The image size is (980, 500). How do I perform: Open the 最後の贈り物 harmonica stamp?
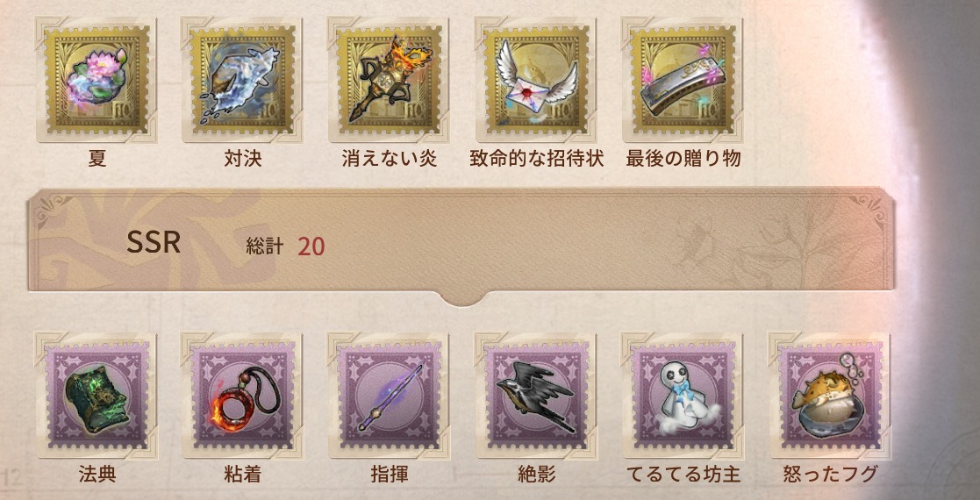[x=683, y=80]
